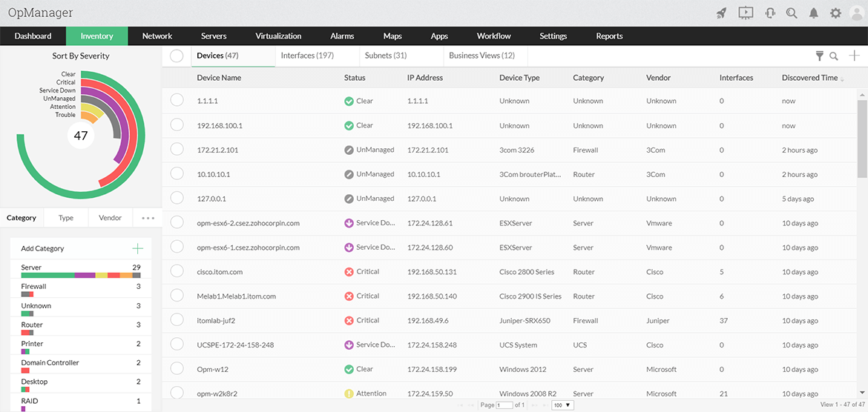Image resolution: width=868 pixels, height=412 pixels.
Task: Click the rocket quick-start icon
Action: [721, 13]
